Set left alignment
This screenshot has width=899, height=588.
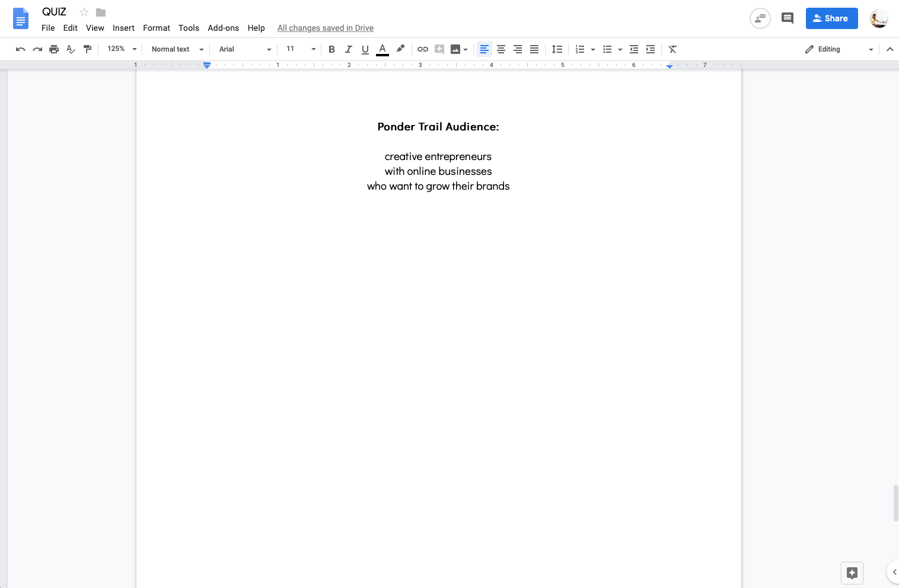pos(484,49)
